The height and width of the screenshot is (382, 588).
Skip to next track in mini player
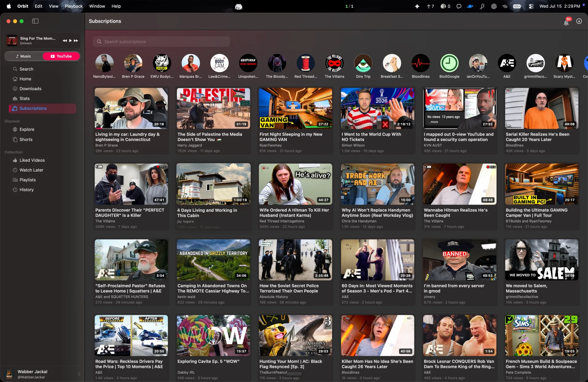pos(76,40)
